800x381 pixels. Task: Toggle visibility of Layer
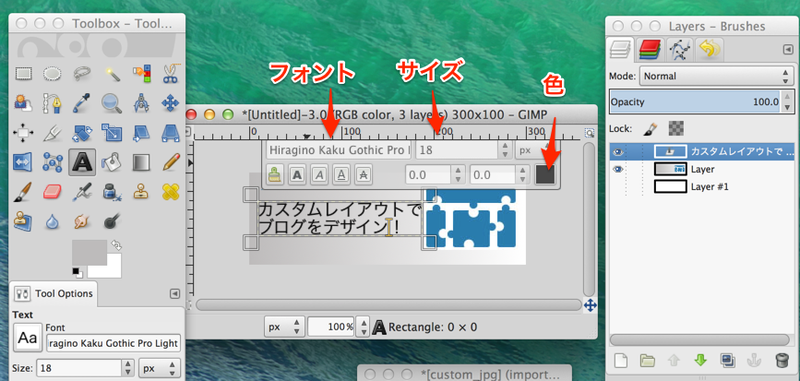point(618,169)
